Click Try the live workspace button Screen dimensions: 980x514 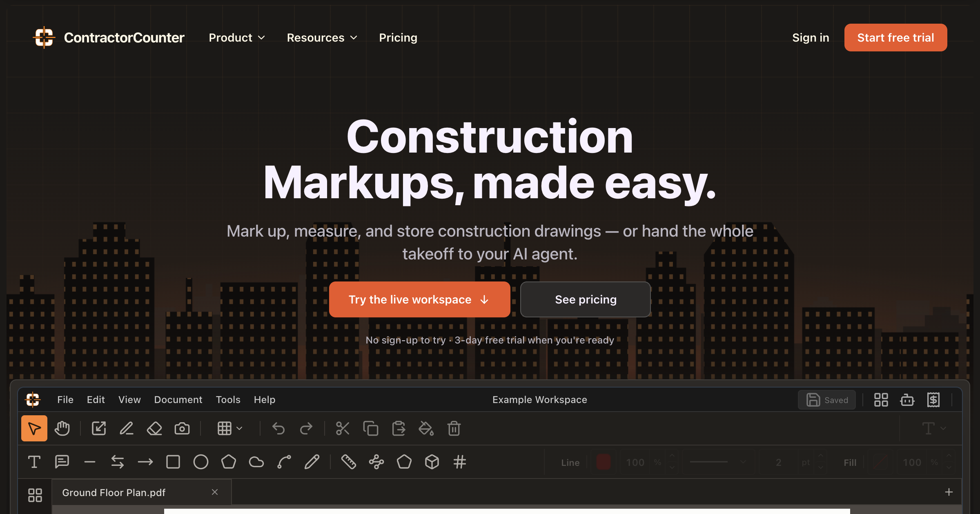coord(419,299)
